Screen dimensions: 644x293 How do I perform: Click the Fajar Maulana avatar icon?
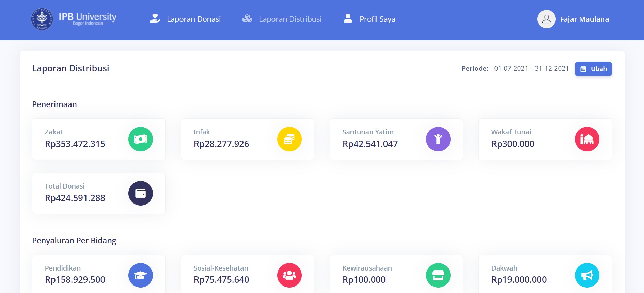tap(546, 19)
